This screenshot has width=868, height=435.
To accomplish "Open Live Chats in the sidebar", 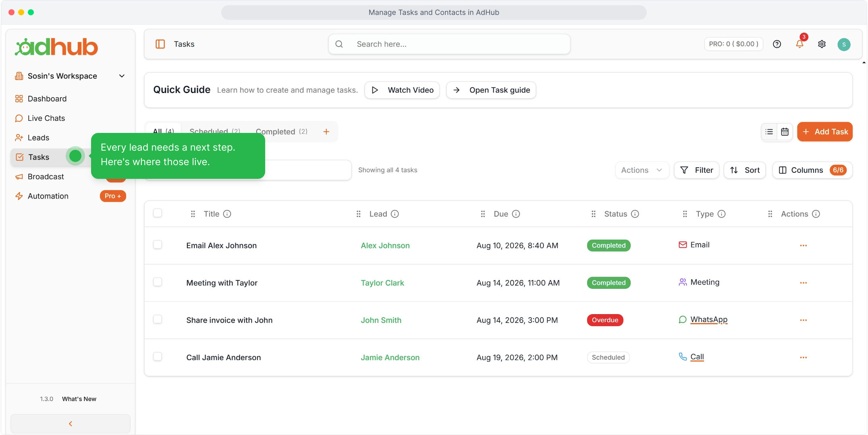I will pos(46,118).
